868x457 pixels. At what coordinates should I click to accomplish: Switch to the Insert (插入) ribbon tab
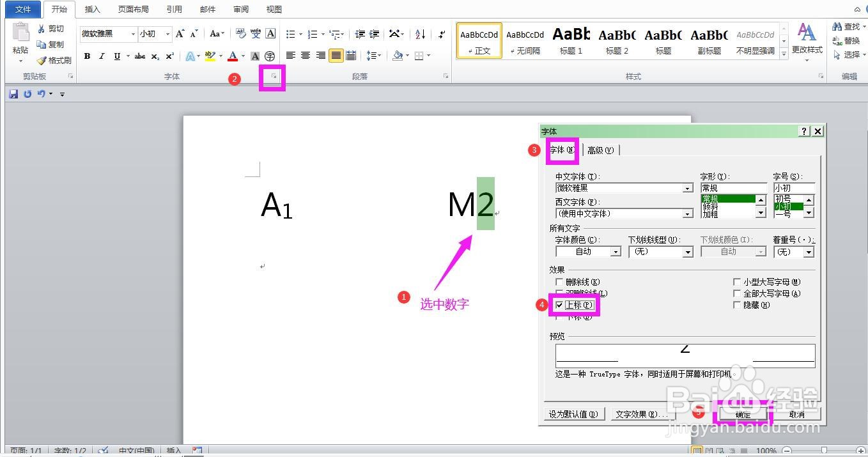(93, 9)
